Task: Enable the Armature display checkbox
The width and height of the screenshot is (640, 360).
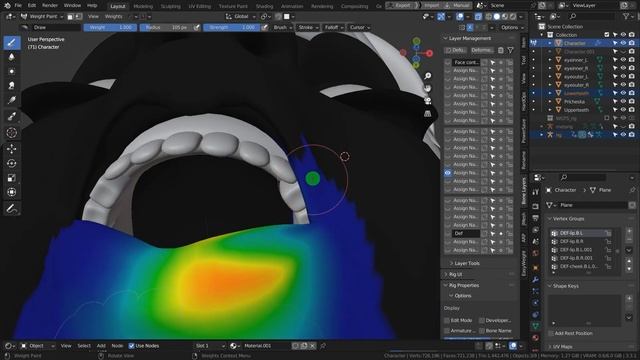Action: point(447,331)
